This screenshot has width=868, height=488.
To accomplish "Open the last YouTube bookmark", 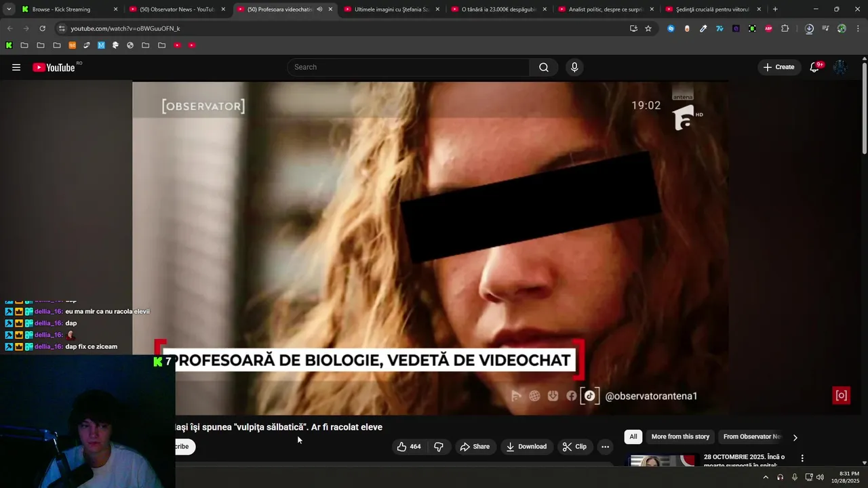I will (x=192, y=45).
